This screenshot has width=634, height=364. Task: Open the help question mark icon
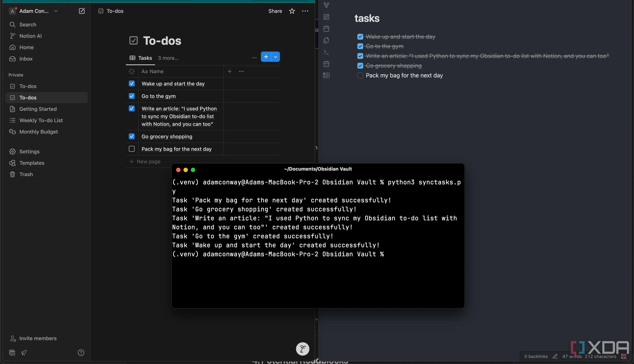(x=81, y=352)
